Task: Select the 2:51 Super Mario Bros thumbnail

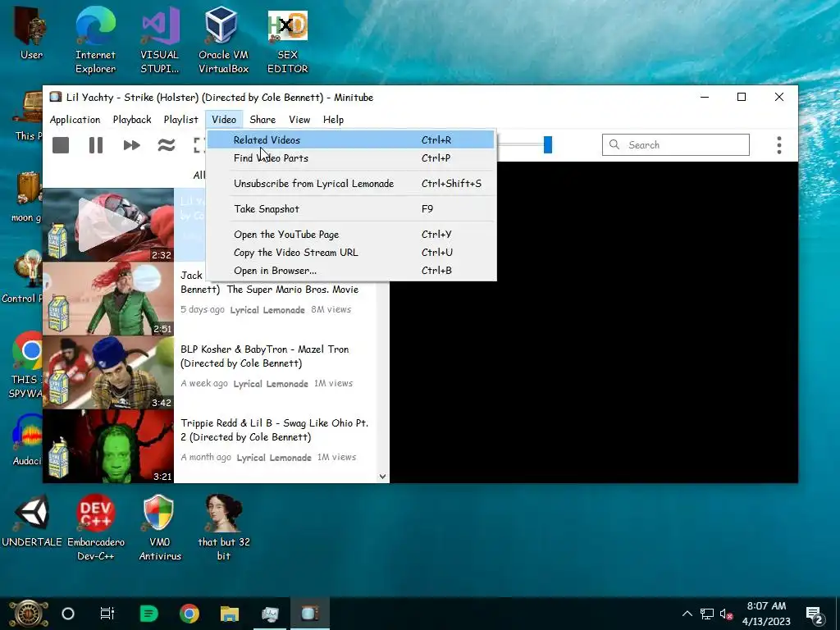Action: point(108,299)
